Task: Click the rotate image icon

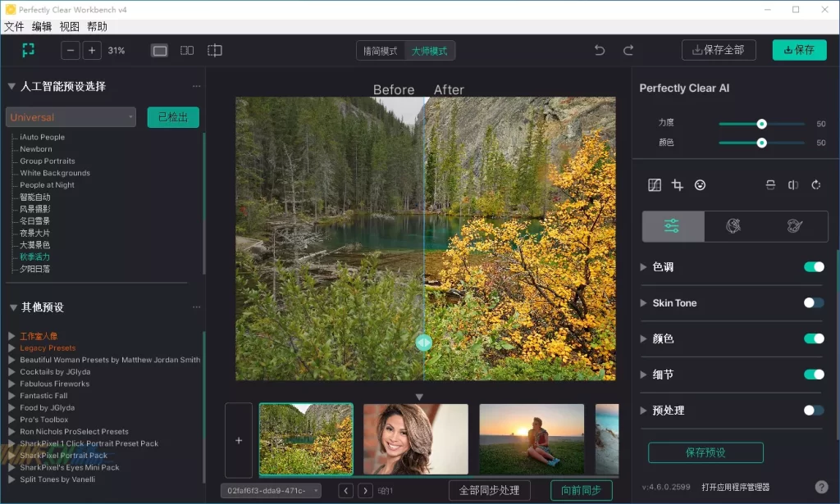Action: coord(815,185)
